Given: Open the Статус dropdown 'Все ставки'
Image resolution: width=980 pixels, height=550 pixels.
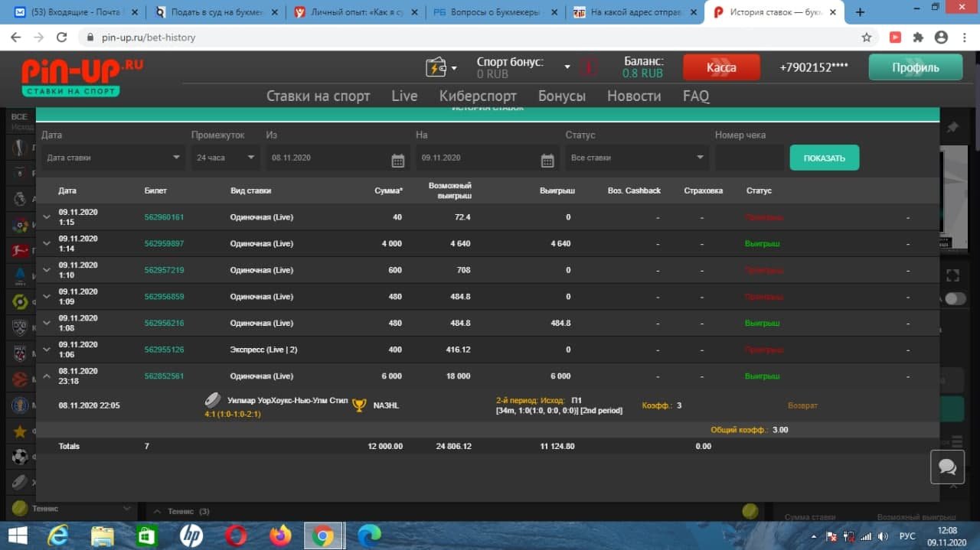Looking at the screenshot, I should [x=637, y=158].
